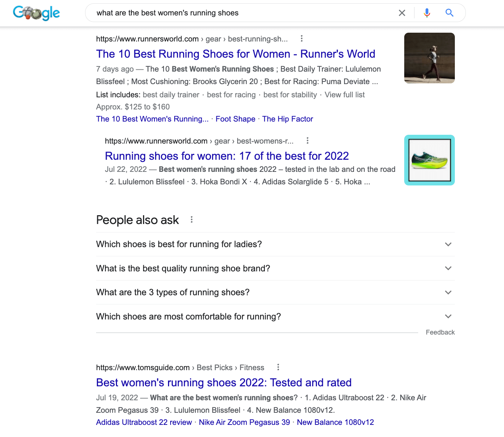Open the Nike Air Zoom Pegasus 39 link
The height and width of the screenshot is (437, 504).
(x=244, y=422)
